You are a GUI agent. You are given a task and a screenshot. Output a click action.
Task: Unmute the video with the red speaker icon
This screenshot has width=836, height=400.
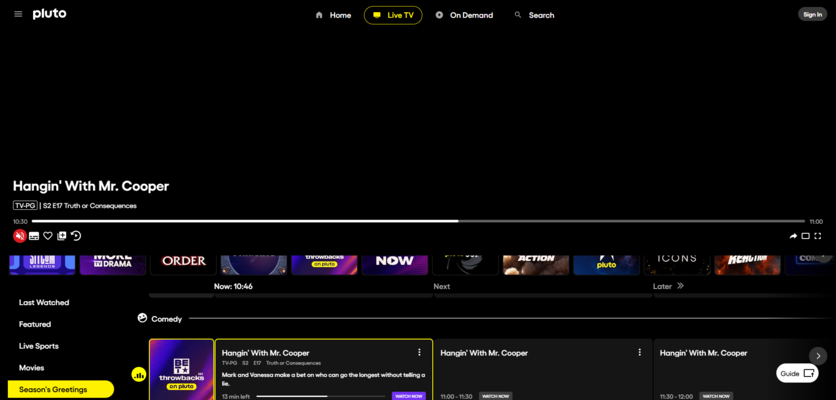tap(20, 236)
